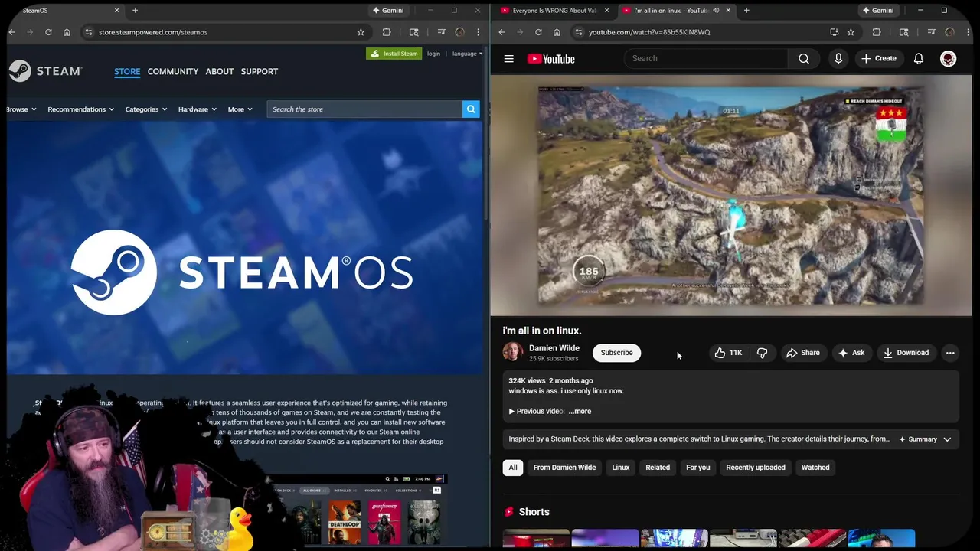Open new tab in the YouTube browser window
The width and height of the screenshot is (980, 551).
(x=746, y=10)
